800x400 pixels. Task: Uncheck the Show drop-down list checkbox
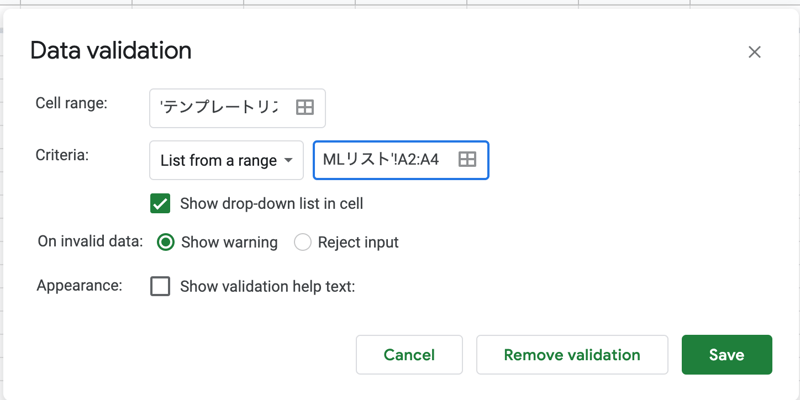pos(160,204)
